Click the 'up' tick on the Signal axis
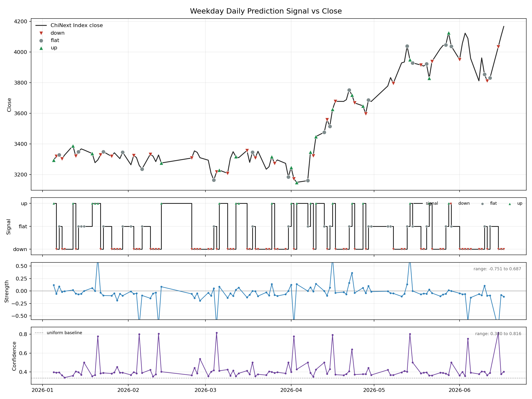 [24, 204]
